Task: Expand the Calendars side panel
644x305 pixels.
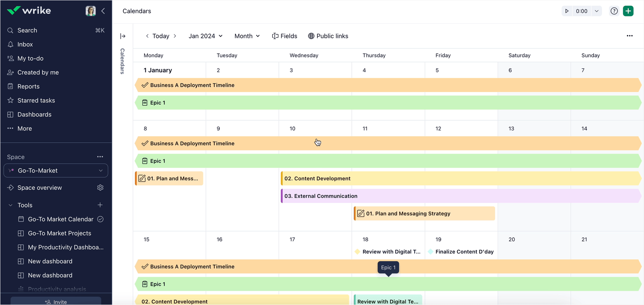Action: [123, 36]
